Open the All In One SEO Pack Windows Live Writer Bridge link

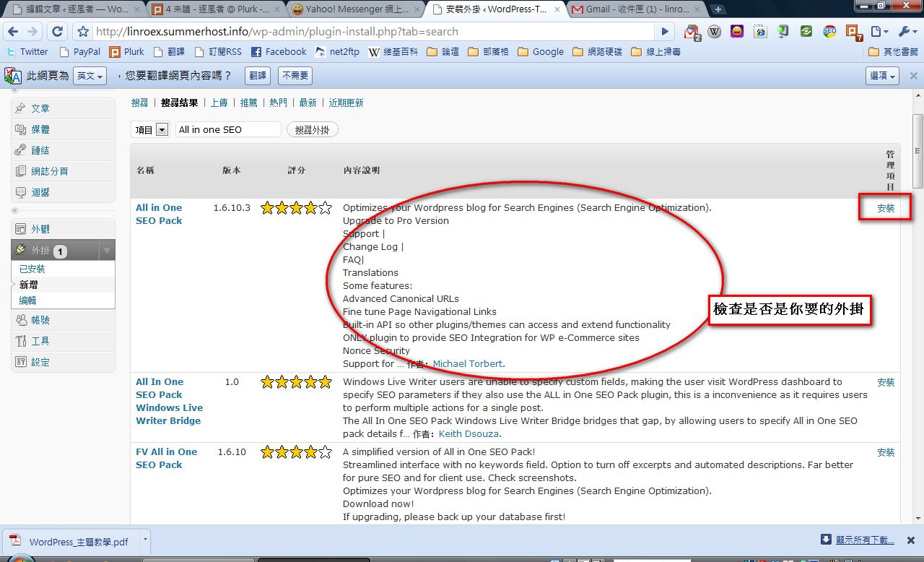point(170,401)
